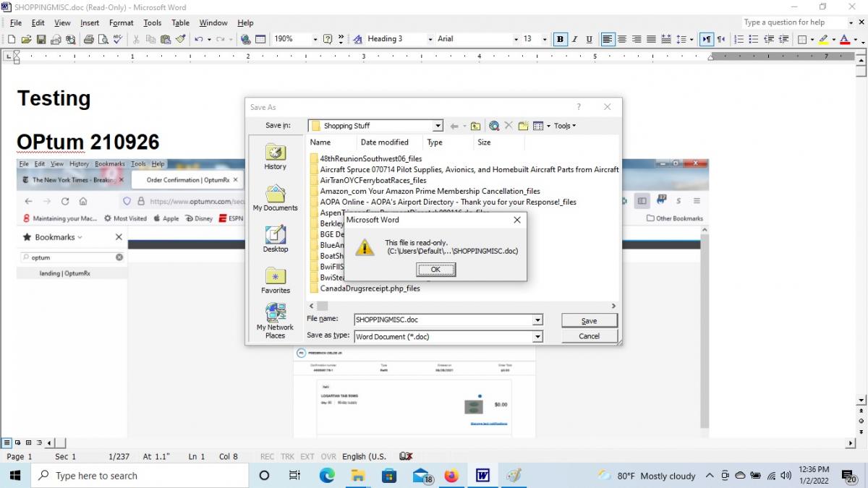868x488 pixels.
Task: Toggle Align Right paragraph alignment
Action: click(637, 39)
